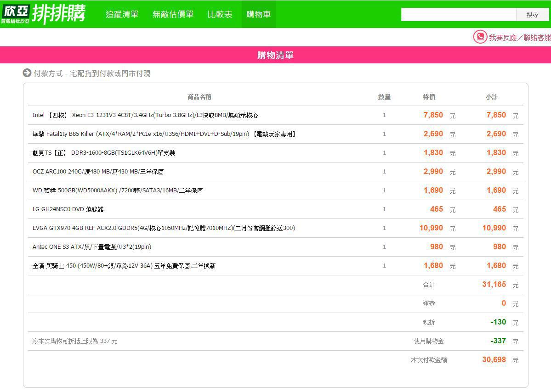Click the 本次購物可折抵上限為 337 元 note
This screenshot has height=392, width=551.
point(74,341)
